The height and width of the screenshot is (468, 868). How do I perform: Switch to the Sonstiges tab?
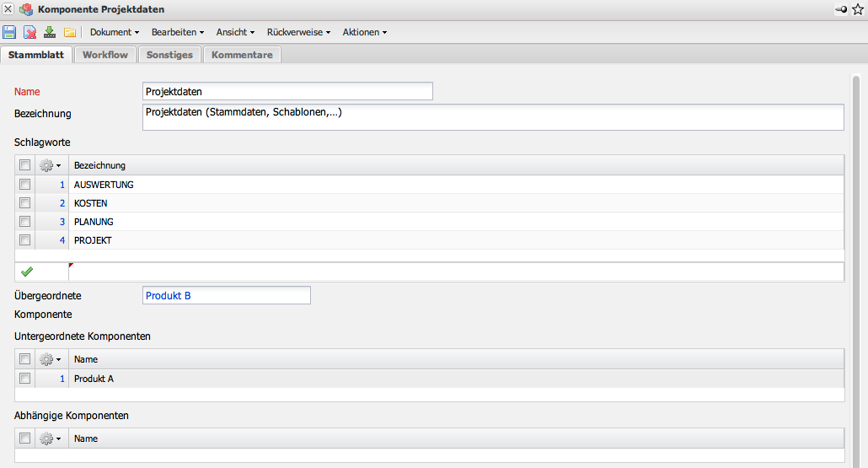coord(169,55)
